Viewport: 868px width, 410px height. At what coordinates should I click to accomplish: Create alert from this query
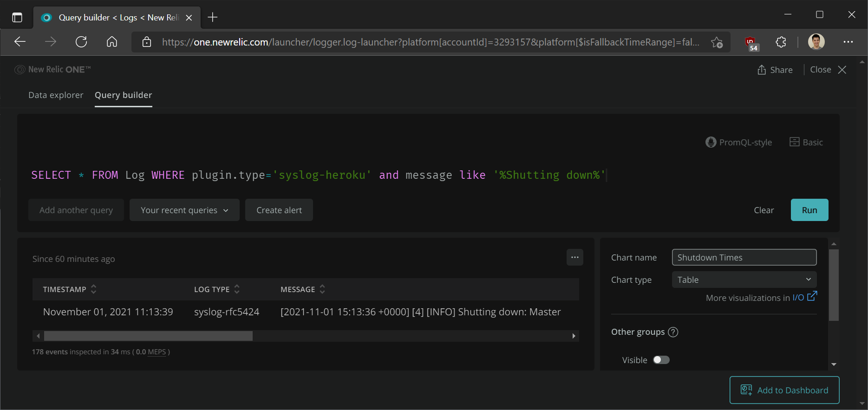click(x=279, y=210)
